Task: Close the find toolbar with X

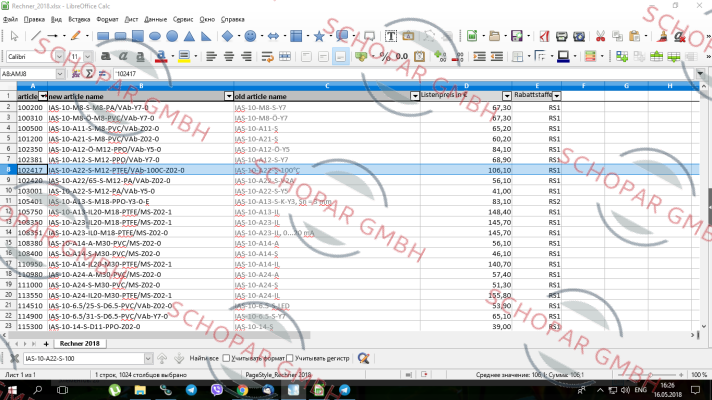Action: pos(14,358)
